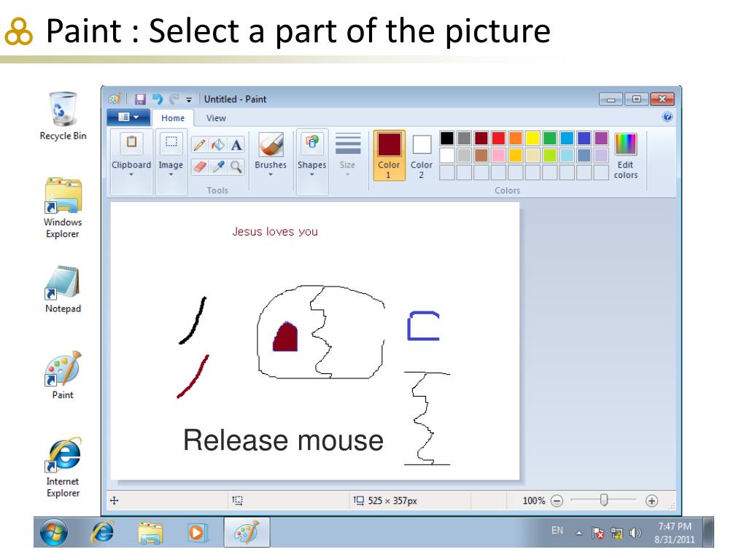Pick the purple color swatch
This screenshot has width=747, height=560.
(x=601, y=138)
